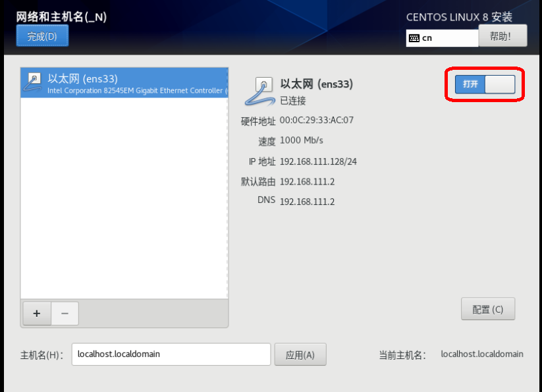Click the 已连接 connection status text
This screenshot has width=542, height=392.
tap(293, 101)
